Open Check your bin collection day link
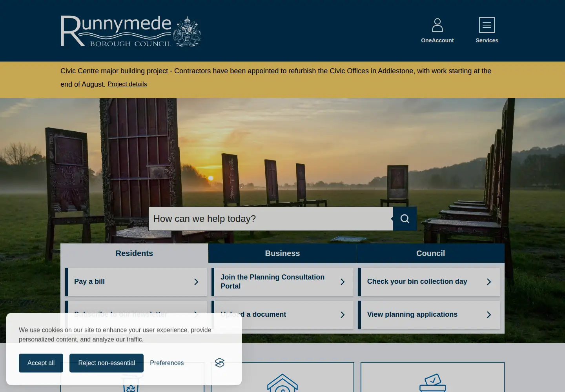This screenshot has width=565, height=392. pos(429,282)
